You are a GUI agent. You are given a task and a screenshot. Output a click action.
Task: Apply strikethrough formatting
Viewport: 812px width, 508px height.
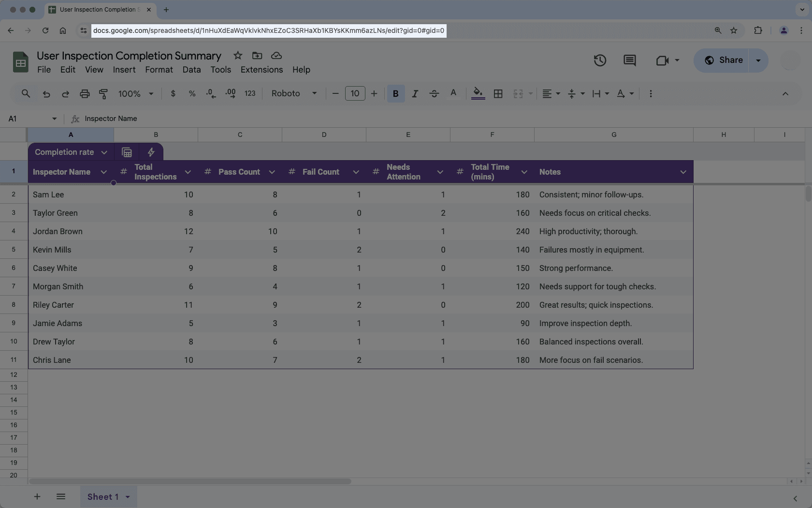pos(434,93)
